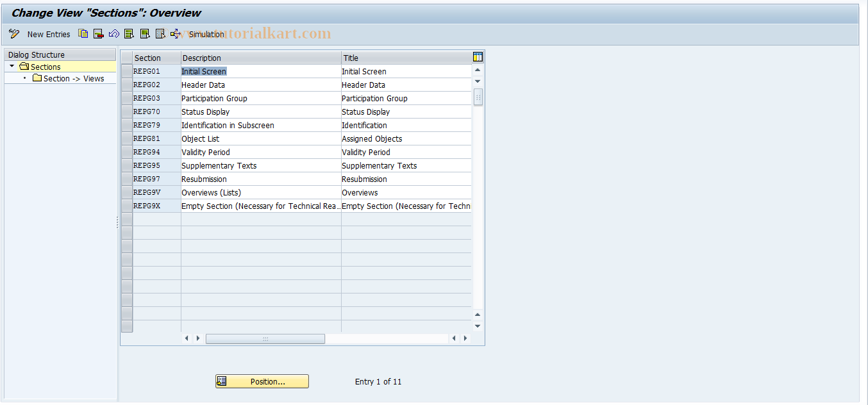Click the Empty Section description cell

pyautogui.click(x=261, y=206)
